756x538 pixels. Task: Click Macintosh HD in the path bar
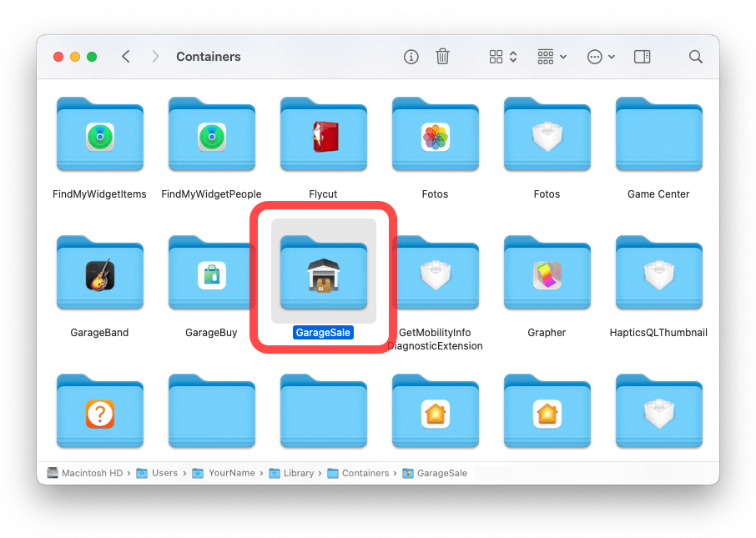86,473
